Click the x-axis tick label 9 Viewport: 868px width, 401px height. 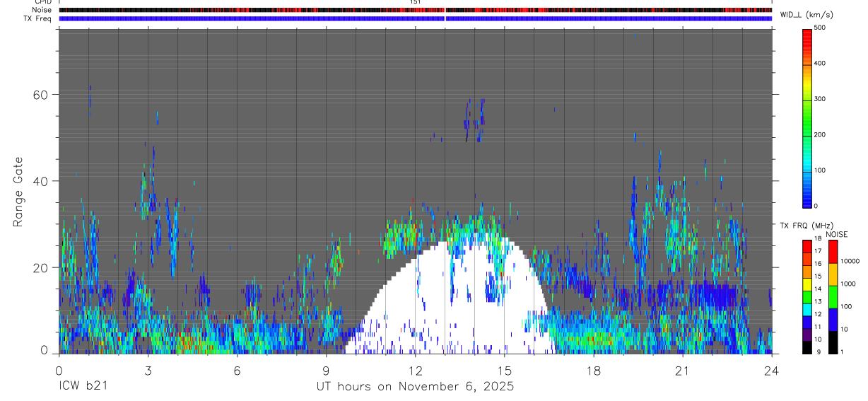pyautogui.click(x=326, y=371)
